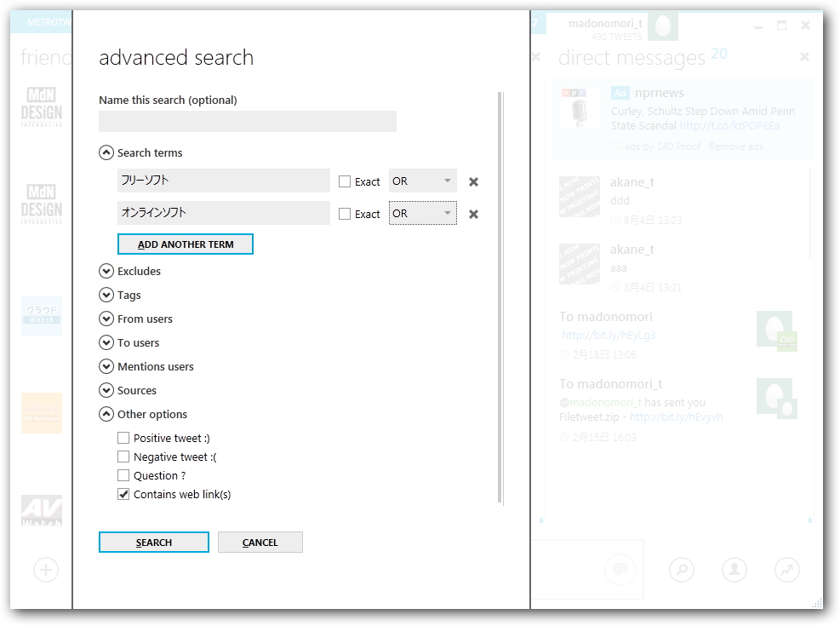This screenshot has height=626, width=840.
Task: Click the name this search input field
Action: pyautogui.click(x=247, y=121)
